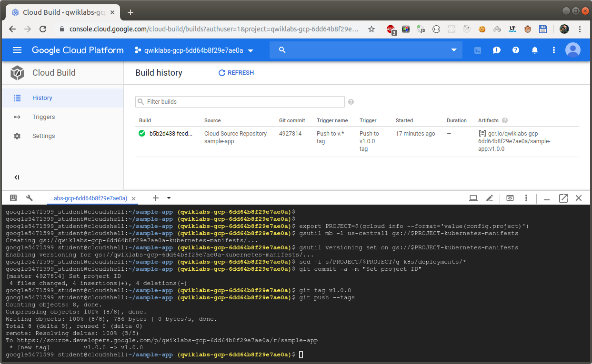The image size is (592, 364).
Task: Add a new Cloud Shell session tab
Action: click(x=155, y=198)
